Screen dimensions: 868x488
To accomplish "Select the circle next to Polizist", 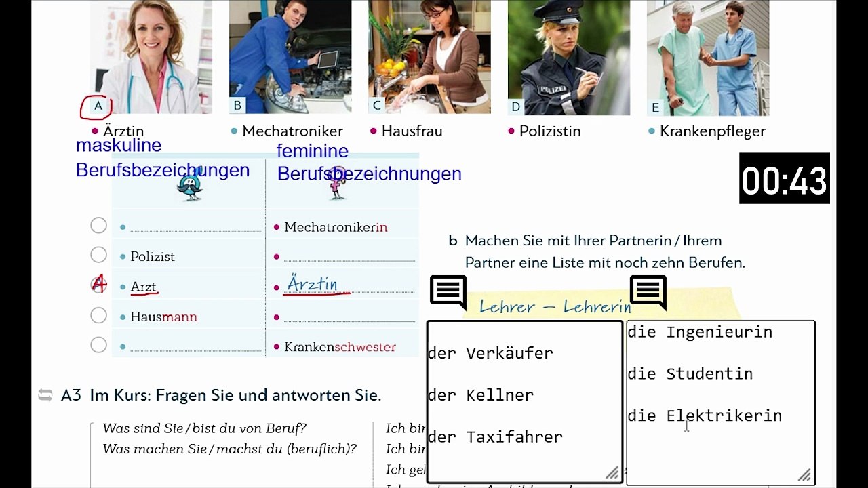I will [98, 255].
